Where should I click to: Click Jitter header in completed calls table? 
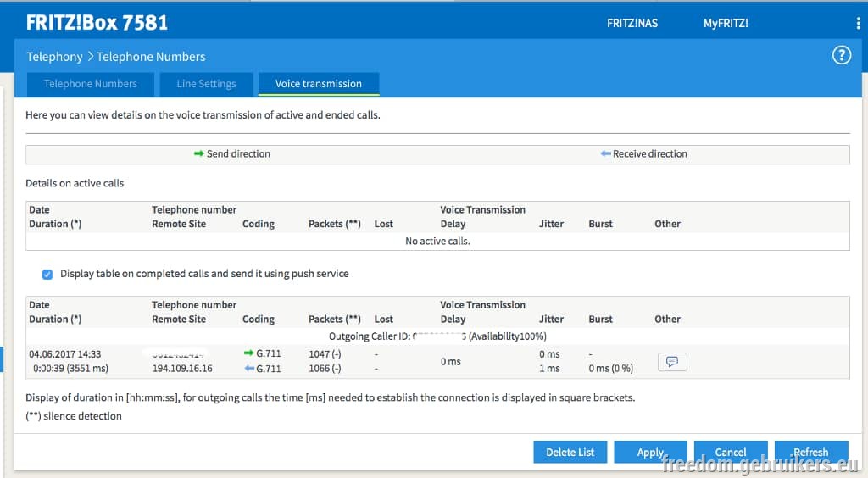point(551,320)
